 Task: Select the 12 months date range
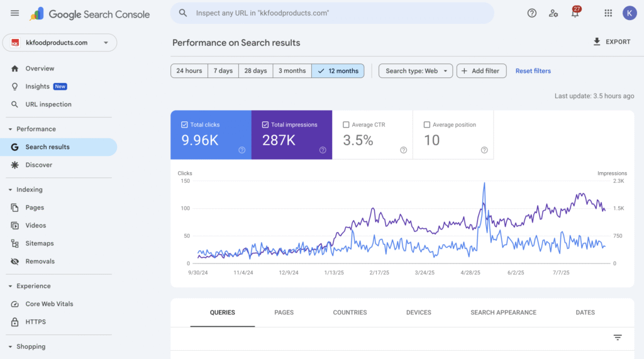(338, 70)
